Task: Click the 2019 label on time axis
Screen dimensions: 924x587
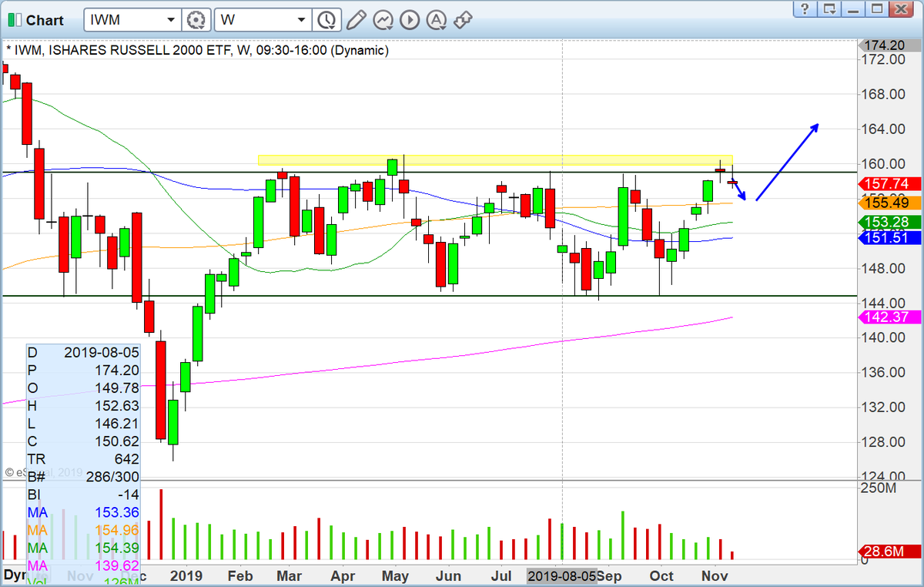Action: pos(186,576)
